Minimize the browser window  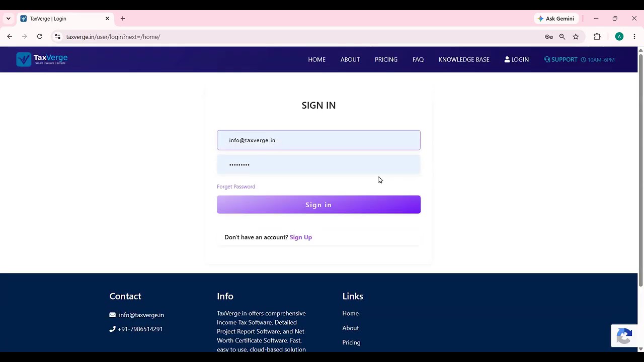pyautogui.click(x=596, y=19)
